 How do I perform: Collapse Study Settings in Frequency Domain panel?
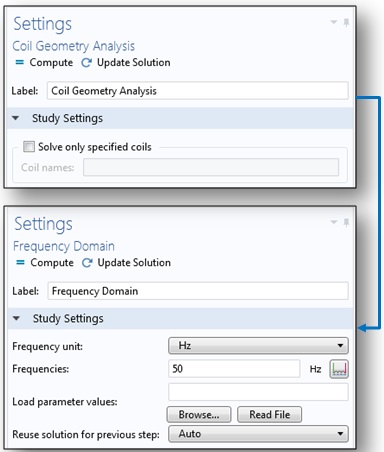[16, 318]
